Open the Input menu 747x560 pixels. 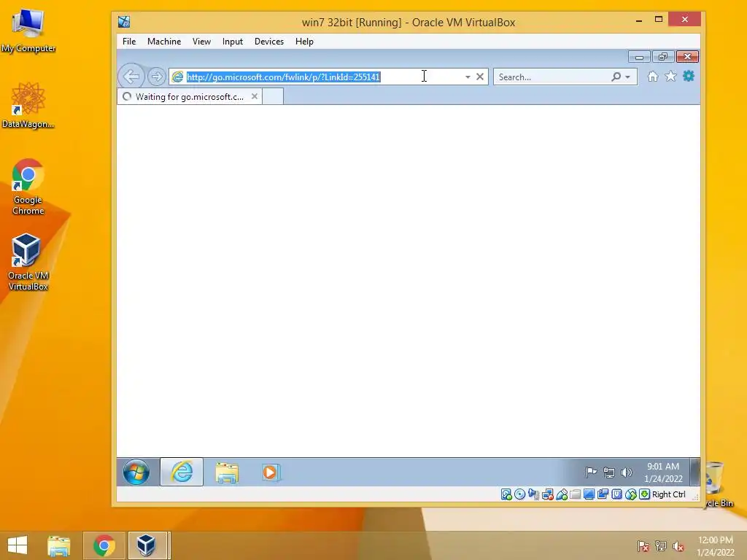(x=233, y=42)
